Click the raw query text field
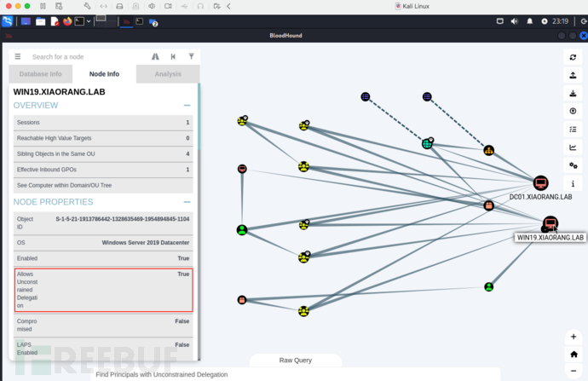The width and height of the screenshot is (588, 381). 296,374
